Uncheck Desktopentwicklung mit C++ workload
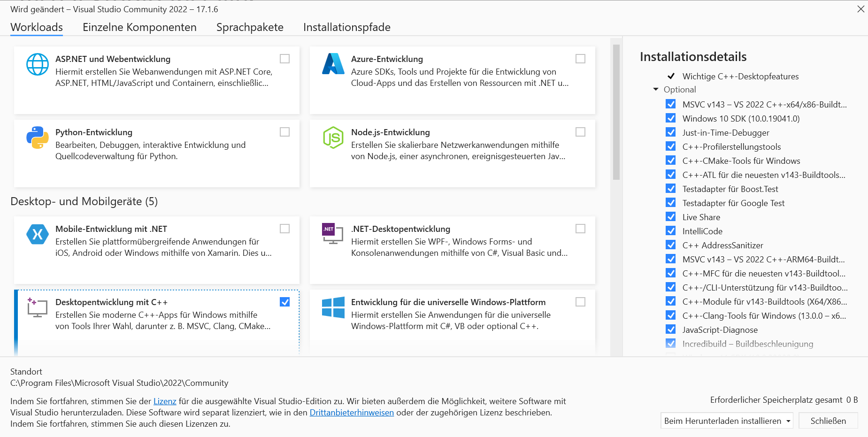The height and width of the screenshot is (437, 868). click(285, 302)
